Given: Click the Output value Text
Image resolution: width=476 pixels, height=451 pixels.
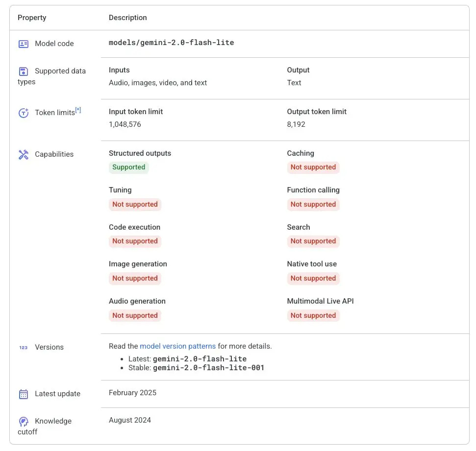Looking at the screenshot, I should pyautogui.click(x=294, y=83).
